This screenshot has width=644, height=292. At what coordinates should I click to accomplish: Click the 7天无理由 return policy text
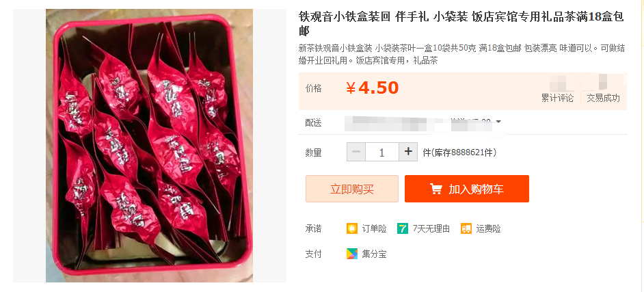click(x=431, y=229)
